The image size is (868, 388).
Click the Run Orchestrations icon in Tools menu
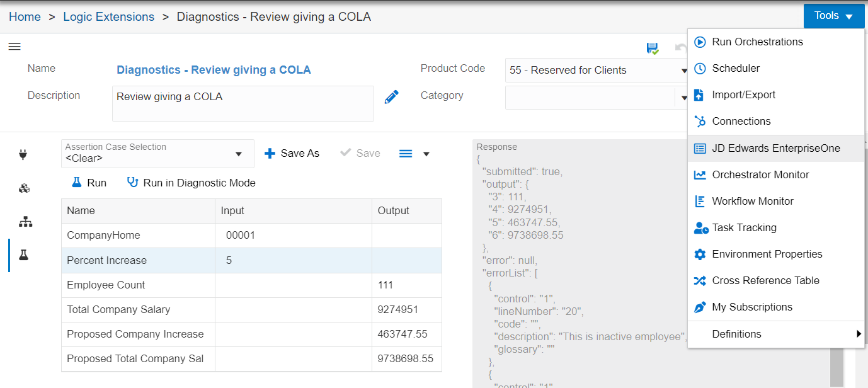point(700,42)
